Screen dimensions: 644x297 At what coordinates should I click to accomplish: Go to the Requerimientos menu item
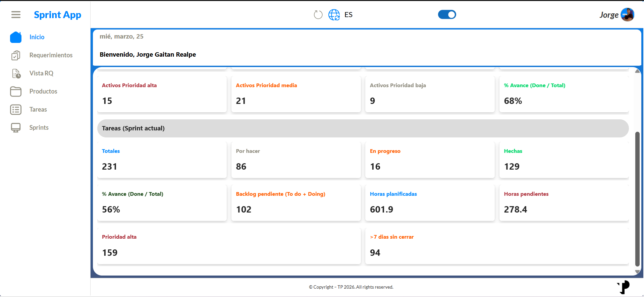[51, 55]
